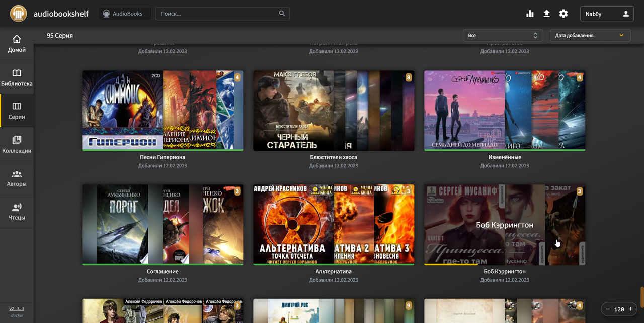Click the yellow chevron in sort dropdown
This screenshot has height=323, width=644.
coord(621,35)
